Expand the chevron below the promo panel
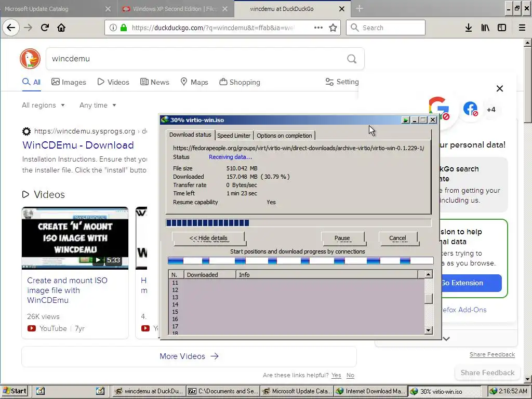This screenshot has height=399, width=532. pos(446,339)
